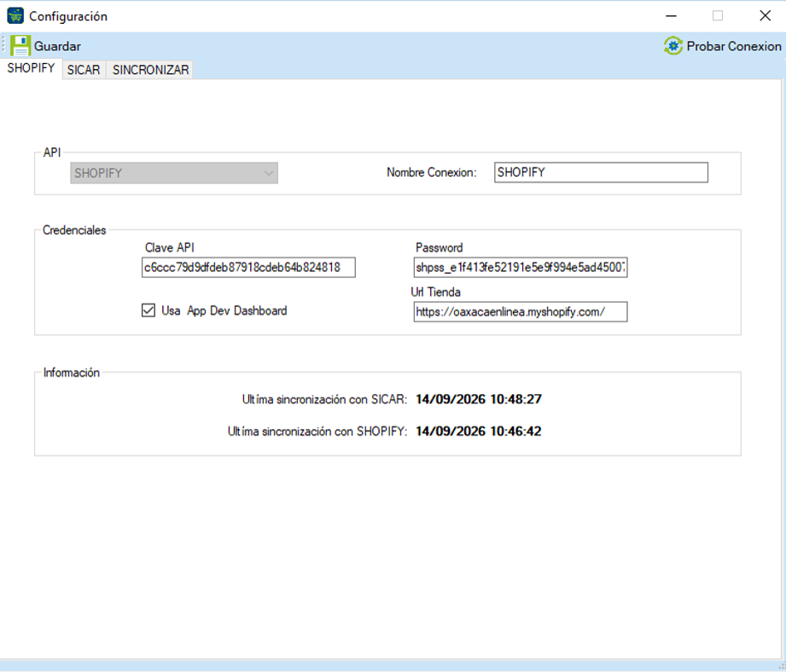Click the Url Tienda text field
This screenshot has width=786, height=672.
521,311
